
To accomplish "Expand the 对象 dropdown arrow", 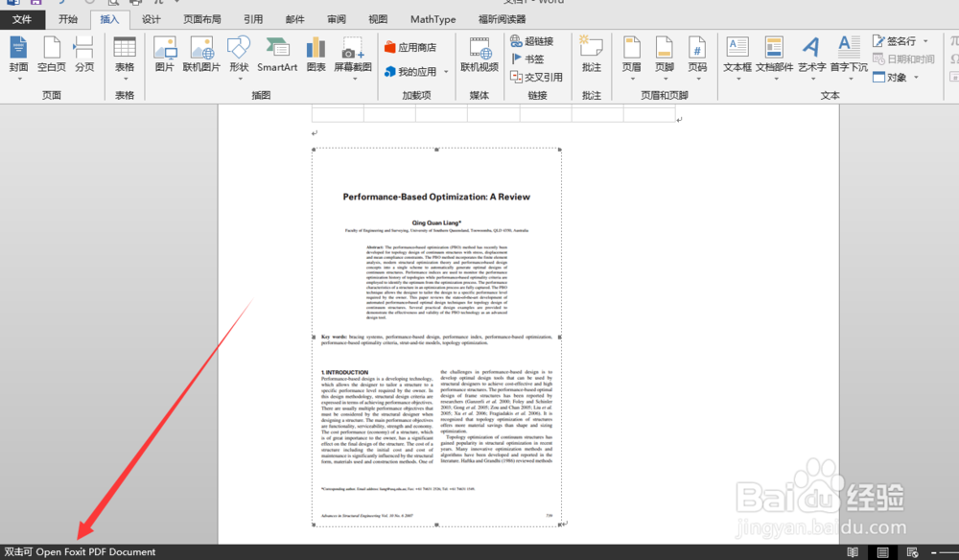I will [x=916, y=78].
